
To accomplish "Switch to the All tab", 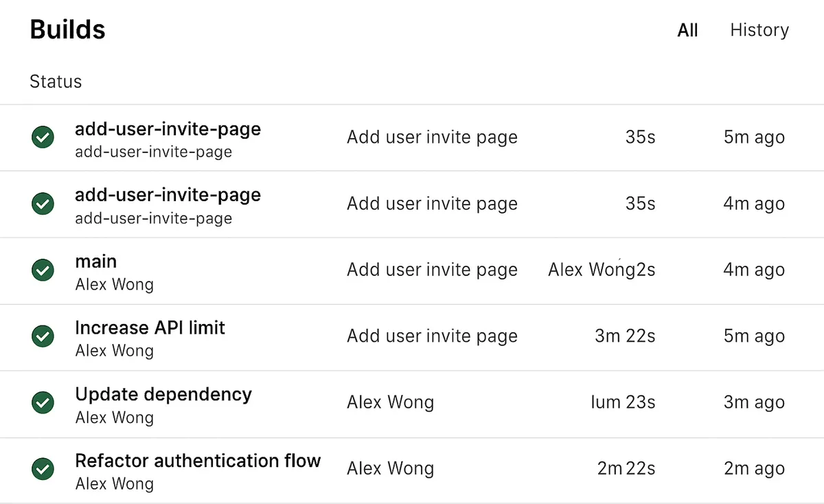I will click(687, 30).
